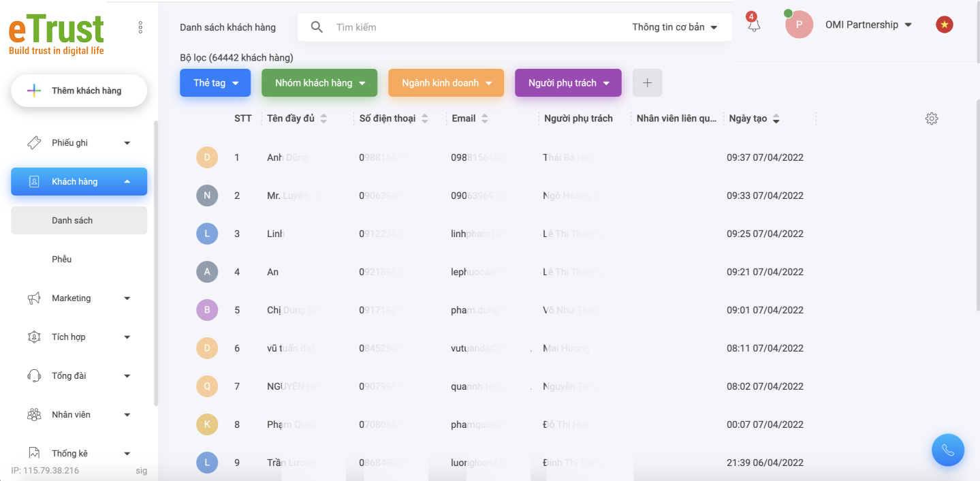The height and width of the screenshot is (481, 980).
Task: Sort by the Ngày tạo column
Action: [x=754, y=119]
